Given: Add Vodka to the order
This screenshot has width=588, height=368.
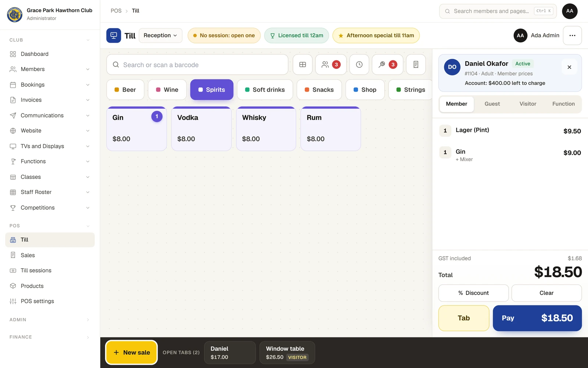Looking at the screenshot, I should 201,129.
